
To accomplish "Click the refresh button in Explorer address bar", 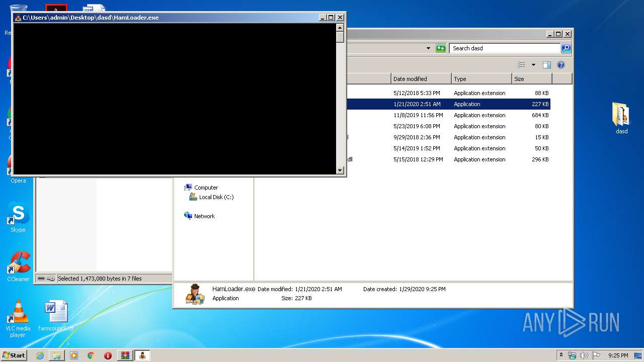I will point(441,48).
